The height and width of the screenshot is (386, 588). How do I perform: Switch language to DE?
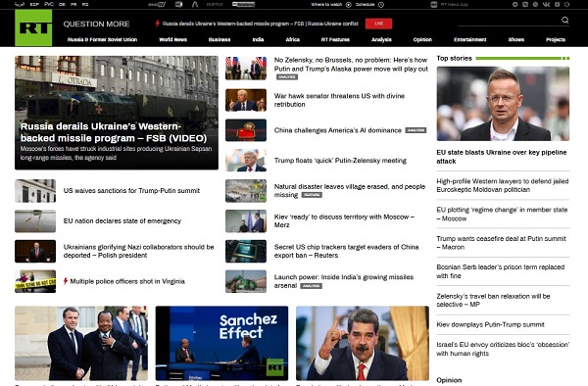(62, 5)
